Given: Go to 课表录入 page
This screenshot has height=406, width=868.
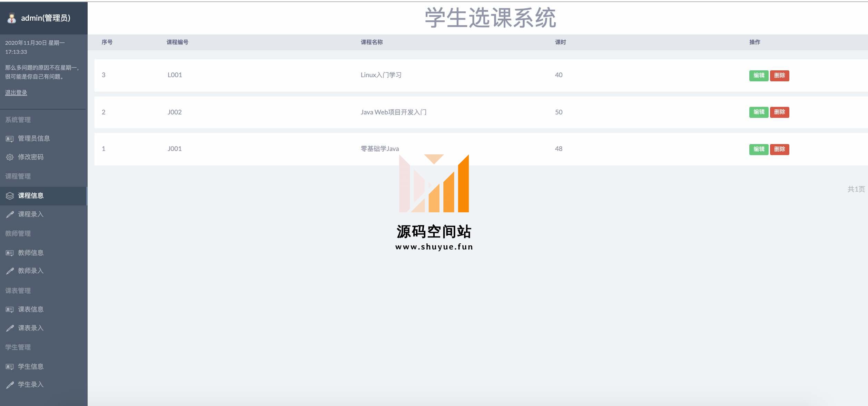Looking at the screenshot, I should click(x=43, y=328).
